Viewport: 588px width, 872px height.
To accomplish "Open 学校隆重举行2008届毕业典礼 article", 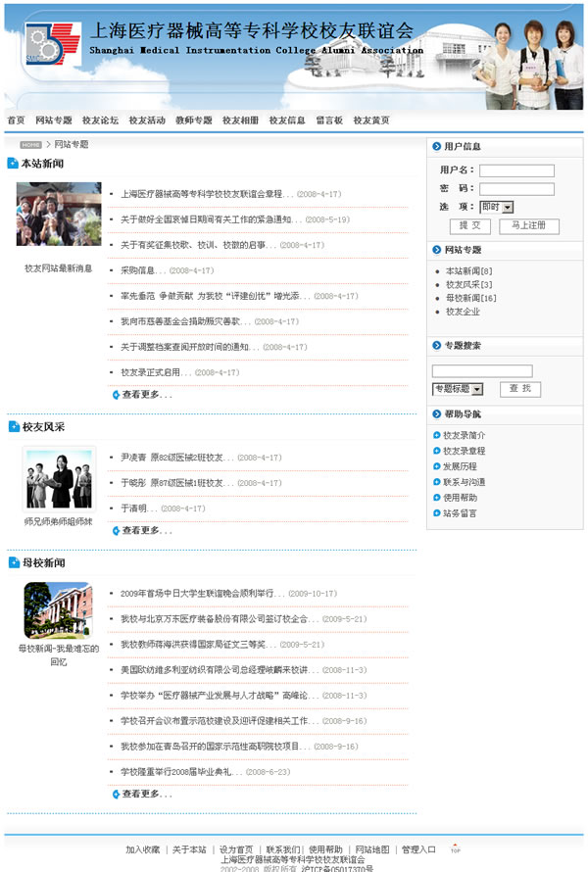I will [182, 772].
